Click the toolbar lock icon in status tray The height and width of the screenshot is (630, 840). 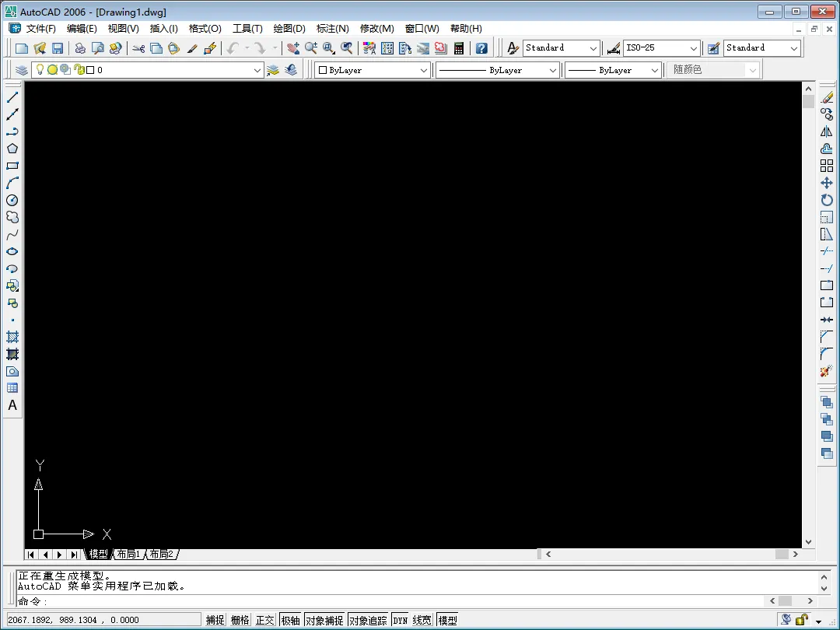click(801, 620)
